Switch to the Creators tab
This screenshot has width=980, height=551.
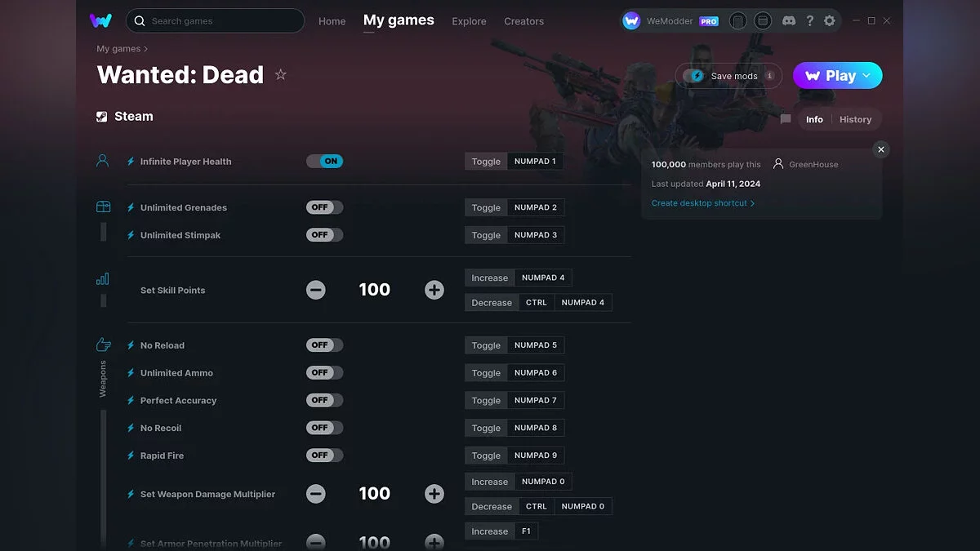click(523, 21)
